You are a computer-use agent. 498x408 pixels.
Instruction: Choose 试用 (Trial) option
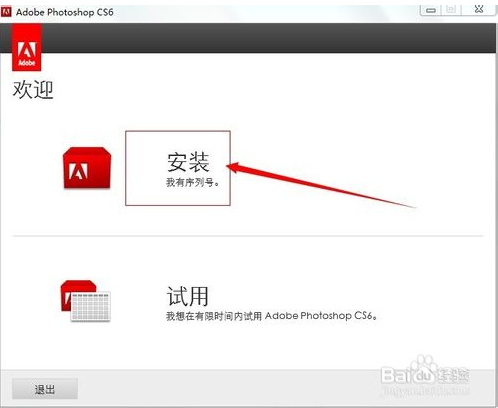coord(188,296)
